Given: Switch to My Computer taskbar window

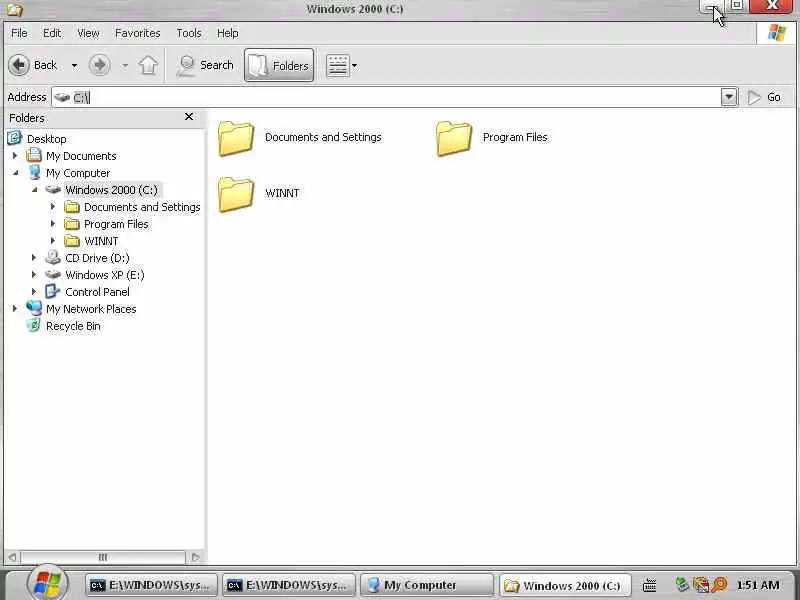Looking at the screenshot, I should point(427,585).
